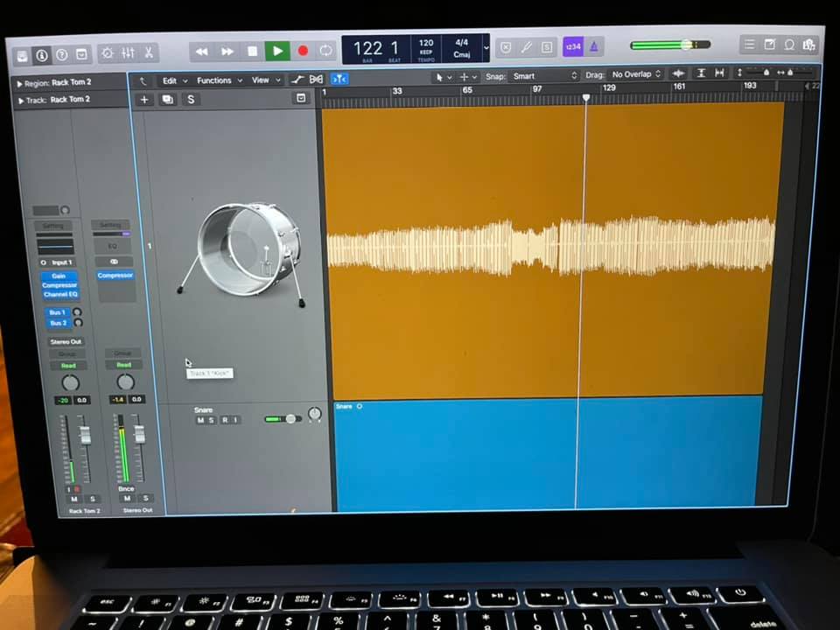Click the Bnce bounce button
The height and width of the screenshot is (630, 840).
pos(126,488)
